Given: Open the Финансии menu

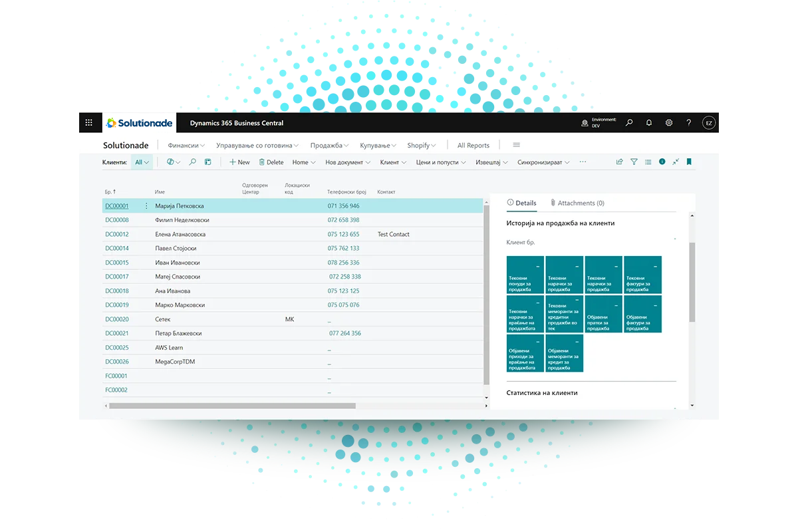Looking at the screenshot, I should (x=186, y=145).
